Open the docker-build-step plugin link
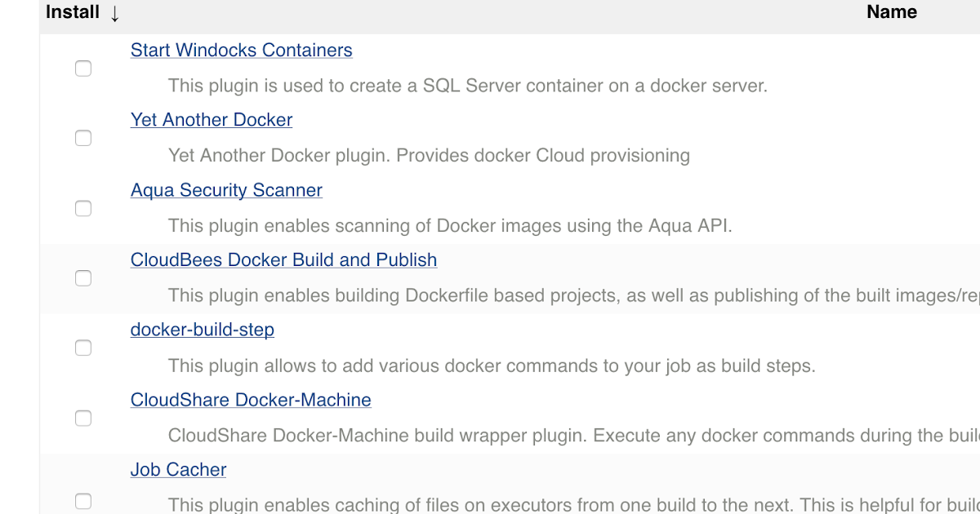This screenshot has width=980, height=514. point(202,330)
